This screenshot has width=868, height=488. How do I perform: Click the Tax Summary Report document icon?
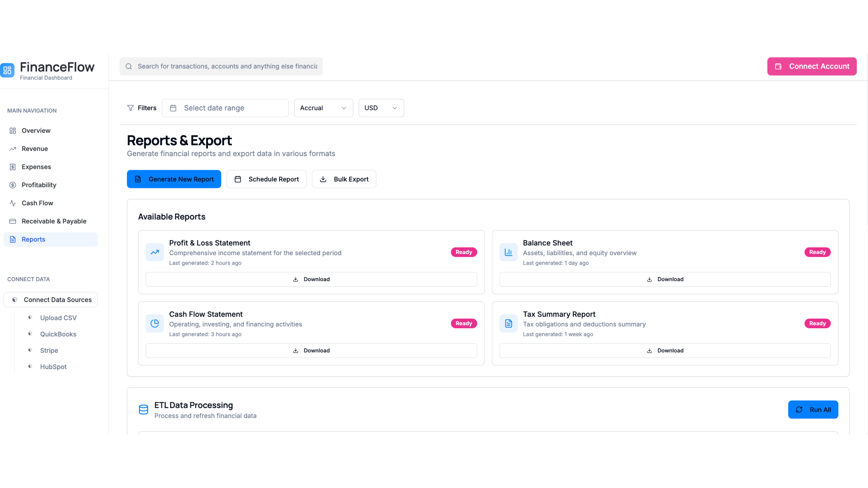pyautogui.click(x=508, y=324)
